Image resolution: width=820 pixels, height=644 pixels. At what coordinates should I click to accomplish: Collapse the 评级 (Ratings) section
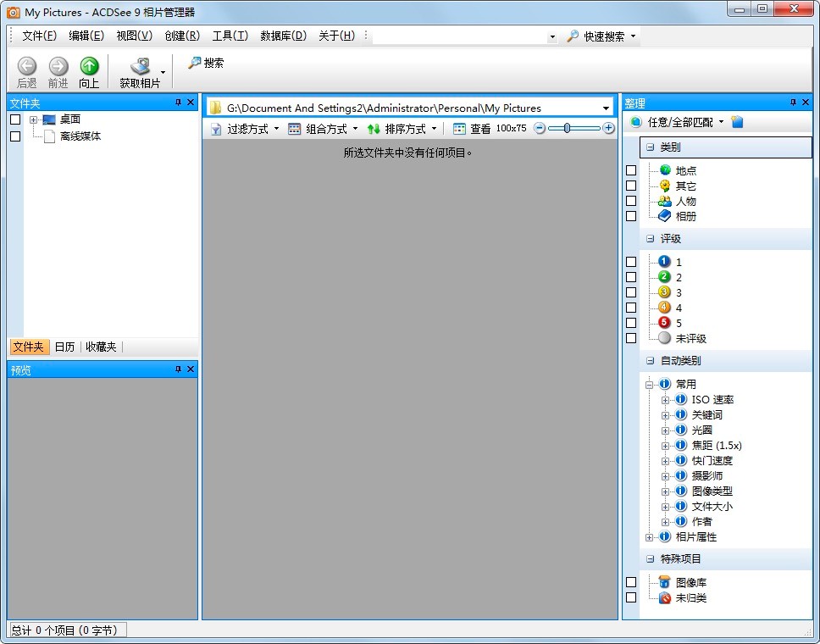(x=650, y=239)
